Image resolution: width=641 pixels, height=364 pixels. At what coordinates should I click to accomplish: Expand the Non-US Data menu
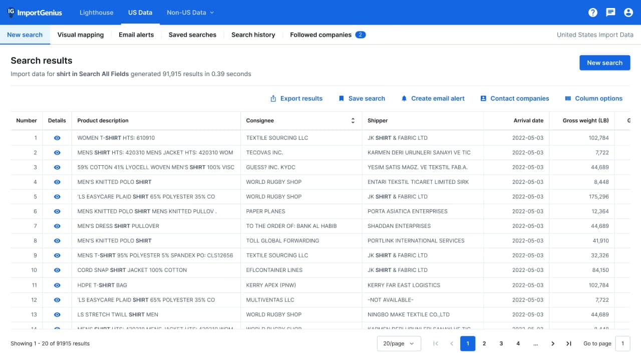[x=190, y=12]
